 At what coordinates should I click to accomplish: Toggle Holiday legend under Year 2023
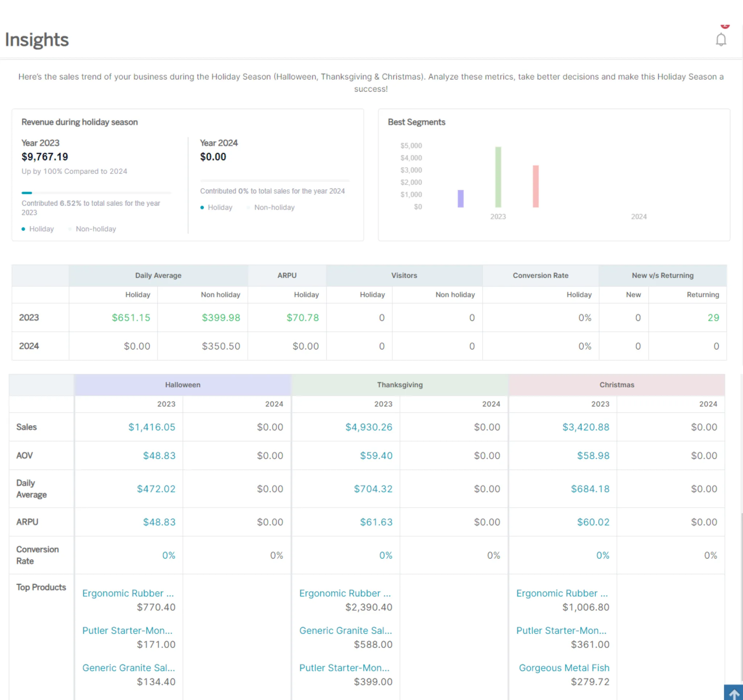click(38, 229)
